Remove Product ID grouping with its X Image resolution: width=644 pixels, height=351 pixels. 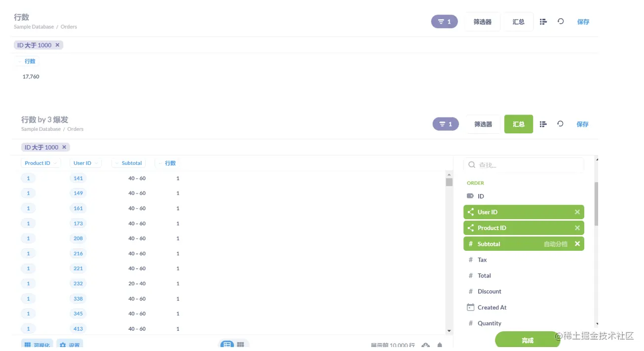(577, 228)
